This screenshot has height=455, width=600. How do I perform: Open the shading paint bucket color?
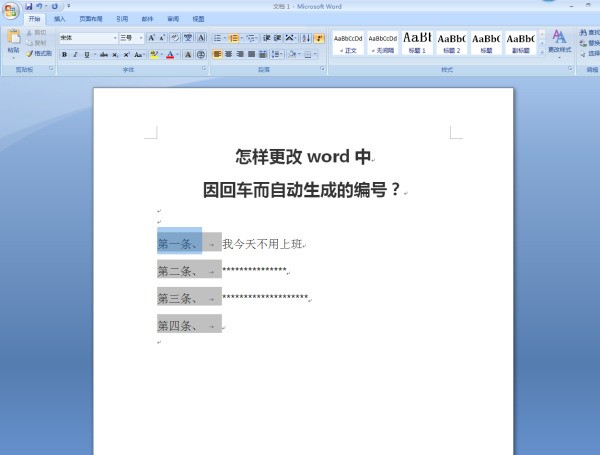point(292,54)
